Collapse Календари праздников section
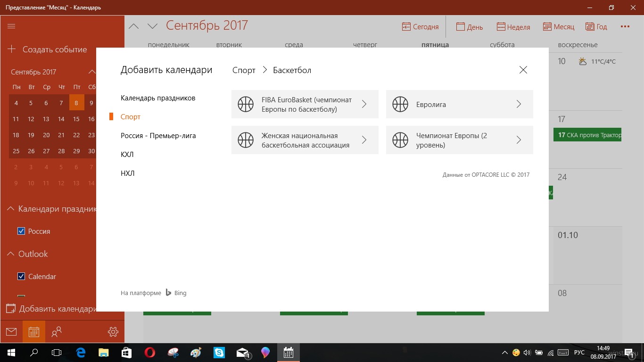The height and width of the screenshot is (362, 644). click(10, 209)
